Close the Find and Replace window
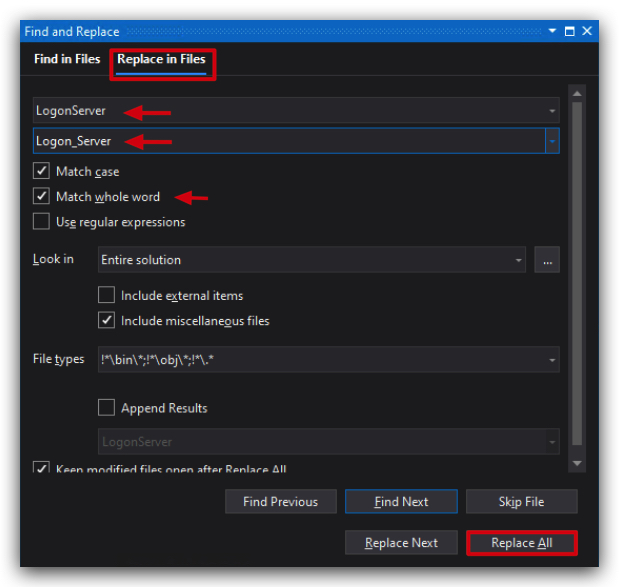Viewport: 619px width, 587px height. [x=587, y=31]
